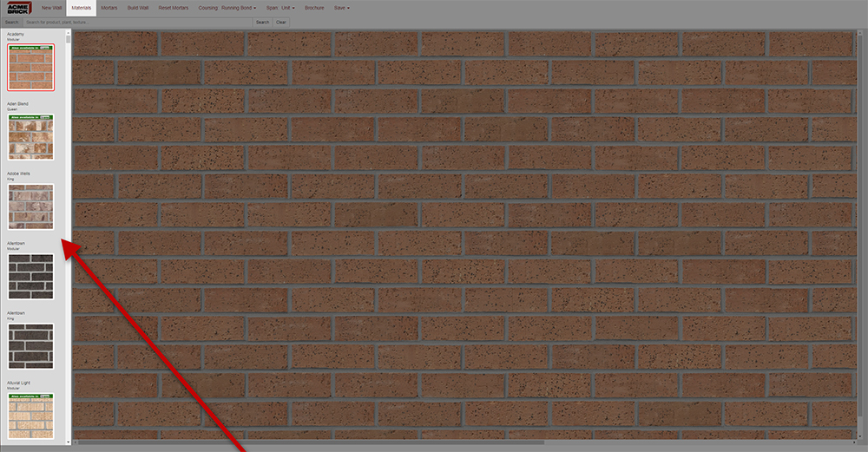The width and height of the screenshot is (868, 452).
Task: Select the Allentown King brick thumbnail
Action: point(30,346)
